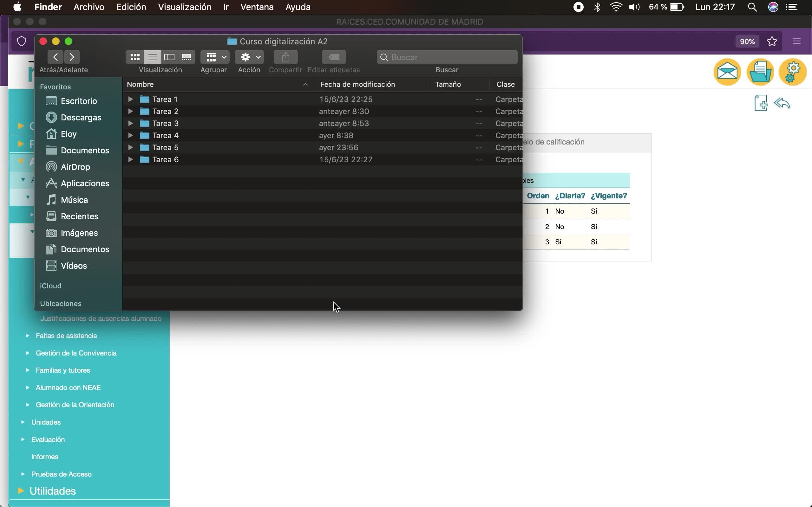Image resolution: width=812 pixels, height=507 pixels.
Task: Click the add new document icon
Action: [x=760, y=103]
